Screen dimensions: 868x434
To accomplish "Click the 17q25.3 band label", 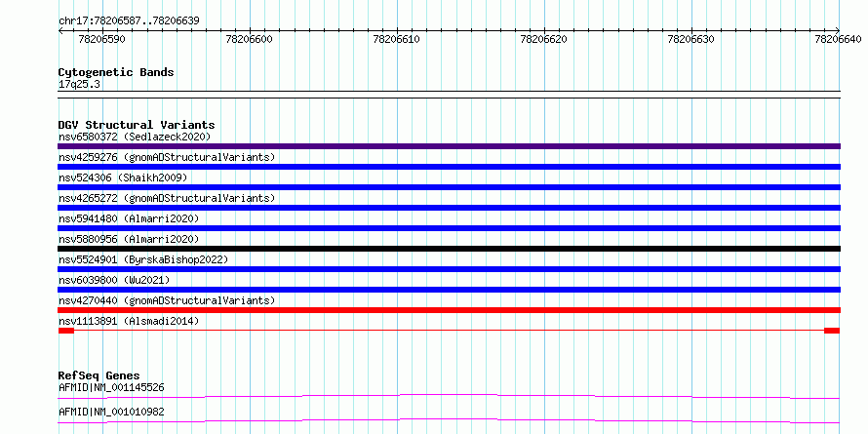I will pyautogui.click(x=79, y=85).
